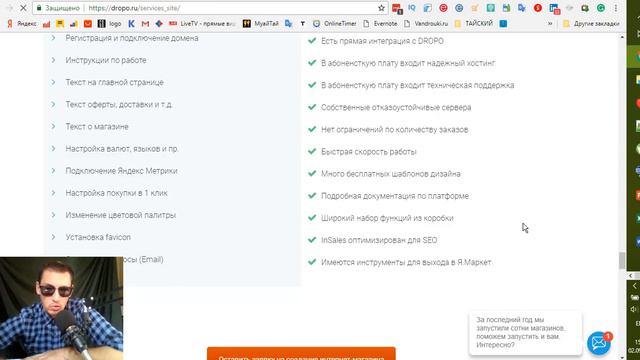This screenshot has height=360, width=640.
Task: Open the green floppy disk extension icon
Action: click(x=506, y=8)
